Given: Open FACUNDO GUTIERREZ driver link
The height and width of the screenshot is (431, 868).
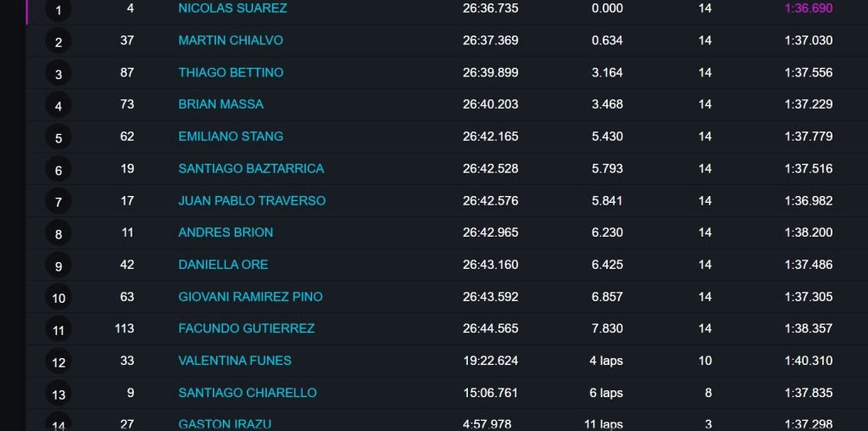Looking at the screenshot, I should [247, 328].
